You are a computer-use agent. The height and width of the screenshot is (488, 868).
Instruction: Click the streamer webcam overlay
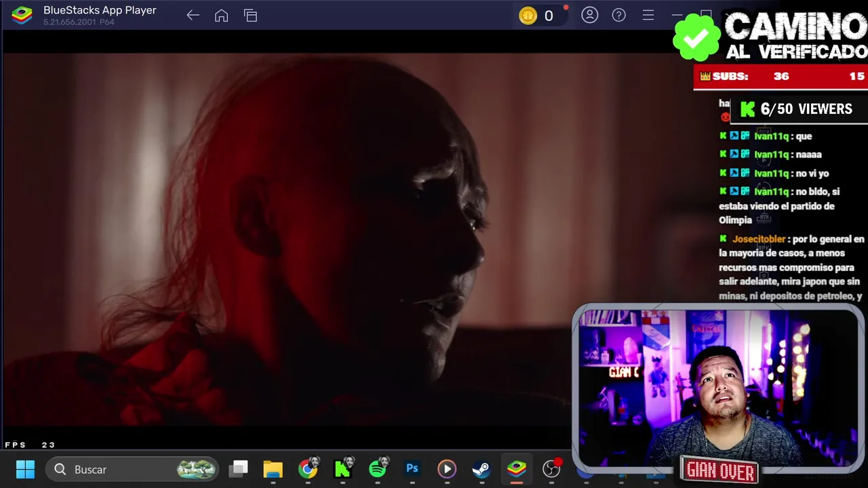(718, 388)
